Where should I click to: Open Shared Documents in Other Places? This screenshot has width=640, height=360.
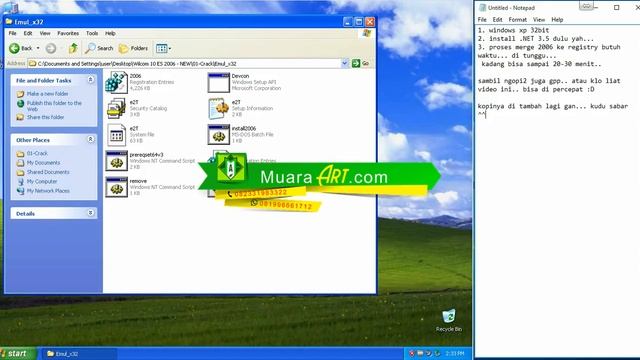point(48,172)
